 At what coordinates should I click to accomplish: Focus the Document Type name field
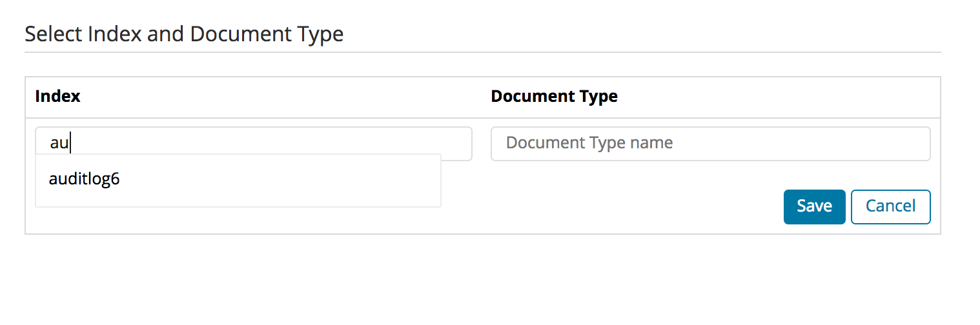[x=710, y=143]
